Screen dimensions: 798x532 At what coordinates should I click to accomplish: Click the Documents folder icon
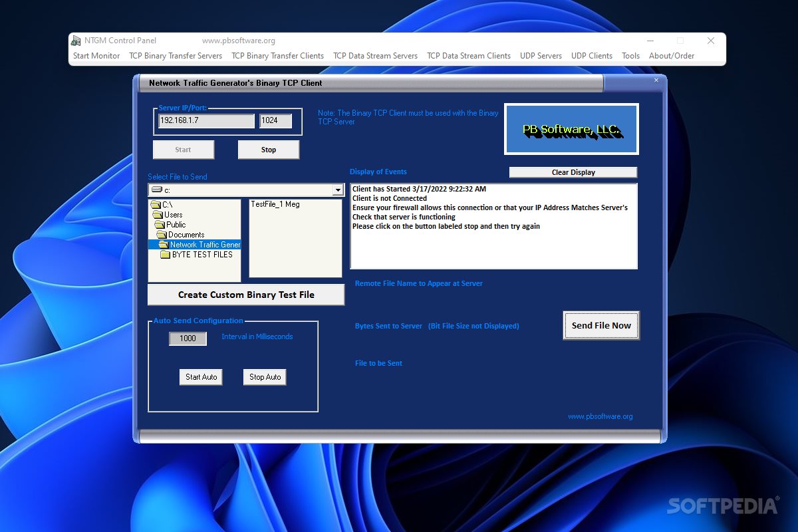[x=162, y=235]
